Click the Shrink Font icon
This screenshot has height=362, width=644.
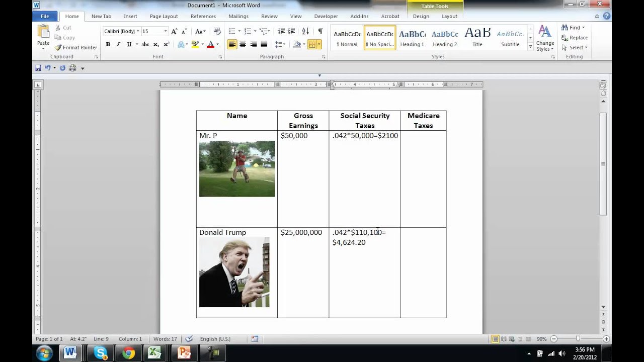point(185,31)
